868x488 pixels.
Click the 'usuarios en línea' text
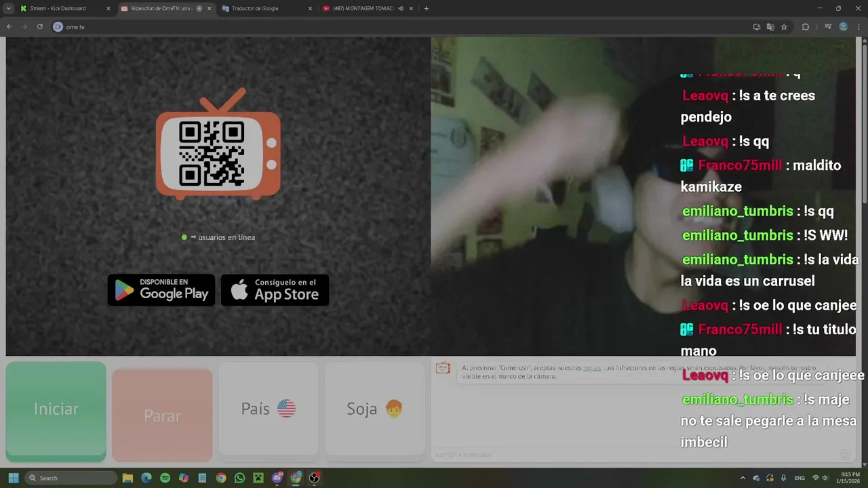226,237
